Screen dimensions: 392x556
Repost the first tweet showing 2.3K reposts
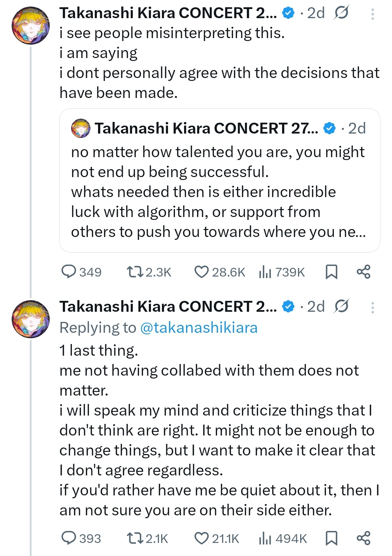(x=135, y=272)
